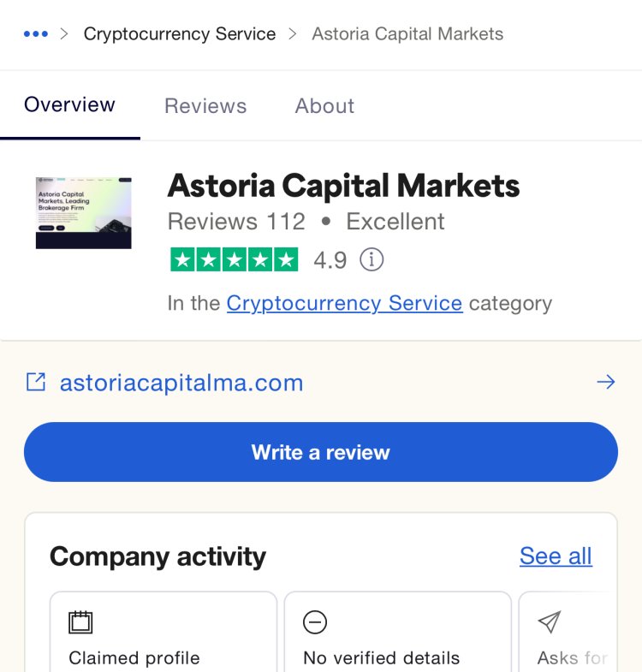This screenshot has height=672, width=642.
Task: Open the astoriacapitalma.com website link
Action: click(181, 383)
